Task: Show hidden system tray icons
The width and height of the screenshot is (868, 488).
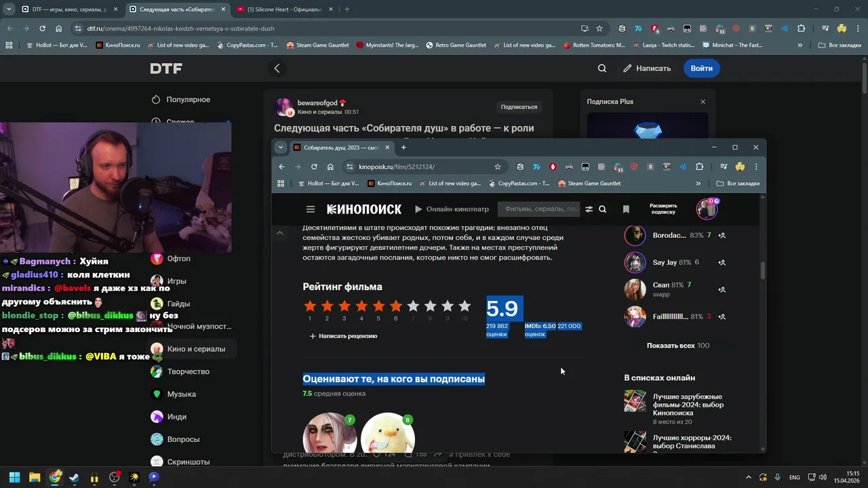Action: pos(749,477)
